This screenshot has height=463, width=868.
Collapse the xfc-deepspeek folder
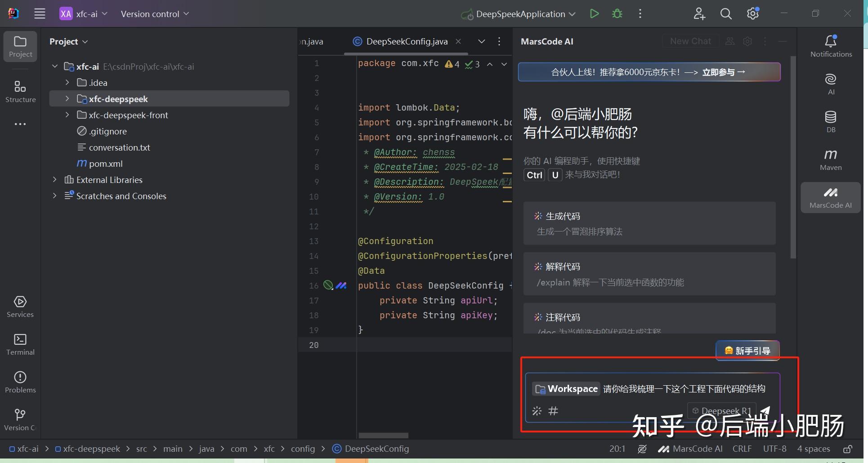67,98
